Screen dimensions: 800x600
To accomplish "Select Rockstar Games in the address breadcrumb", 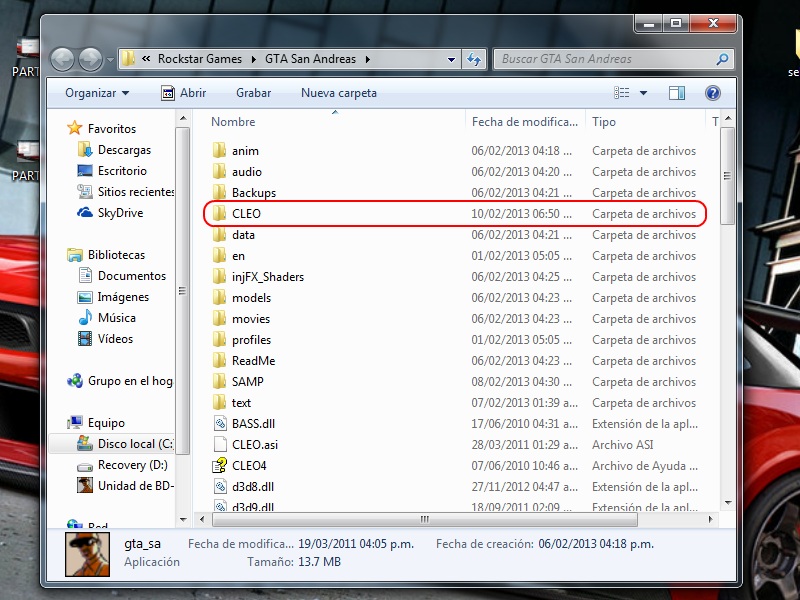I will [200, 59].
